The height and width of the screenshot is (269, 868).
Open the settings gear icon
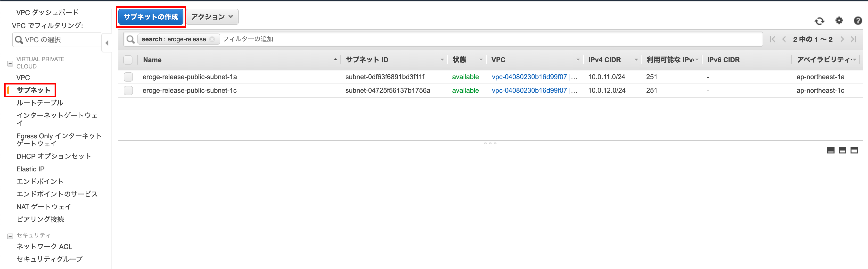[x=839, y=21]
